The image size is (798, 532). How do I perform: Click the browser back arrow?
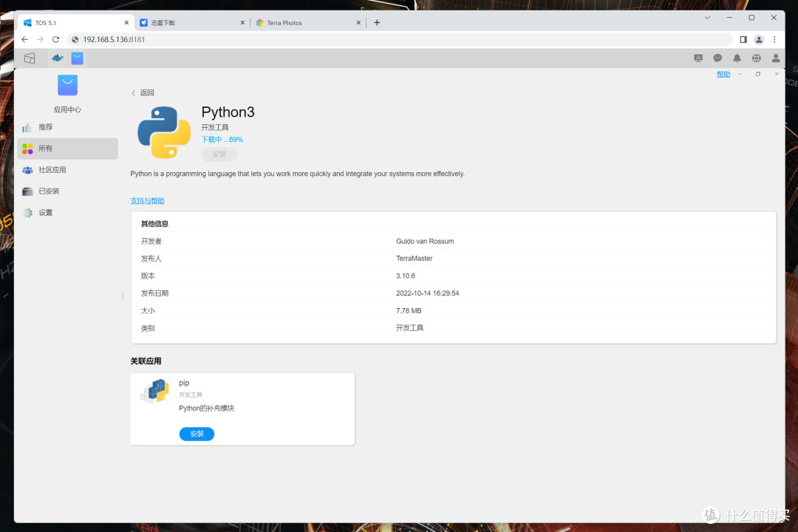tap(24, 39)
